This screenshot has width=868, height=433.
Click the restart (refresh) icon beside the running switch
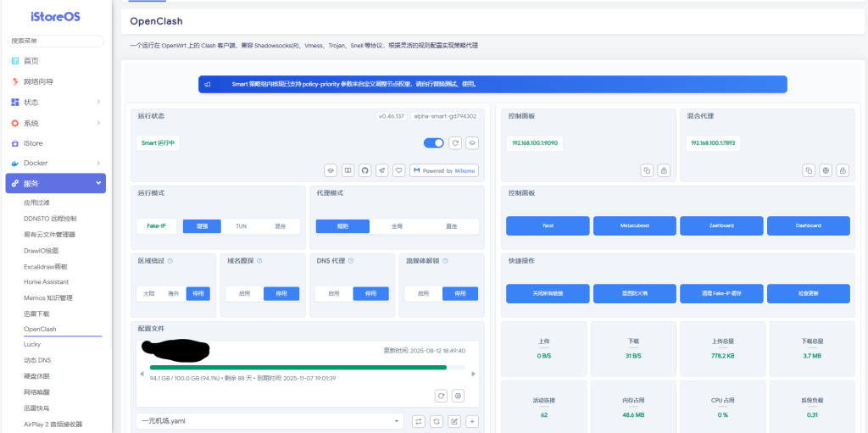[455, 143]
